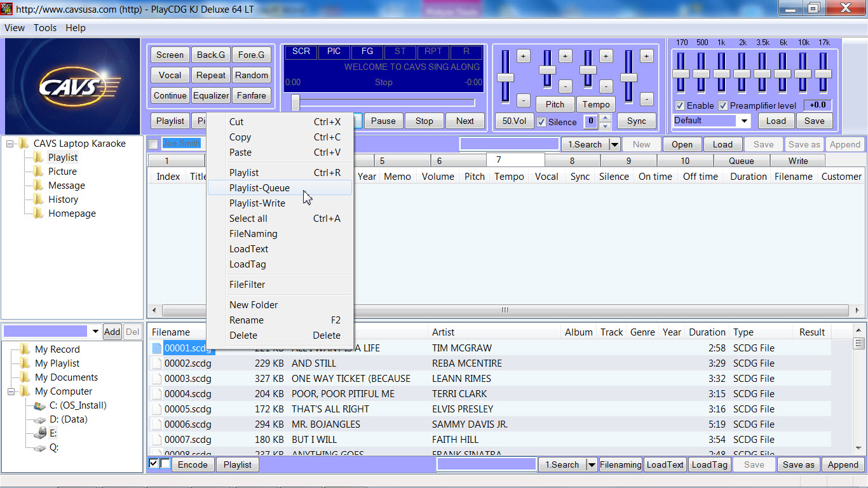Switch to playlist tab 9
Image resolution: width=868 pixels, height=488 pixels.
pyautogui.click(x=628, y=161)
